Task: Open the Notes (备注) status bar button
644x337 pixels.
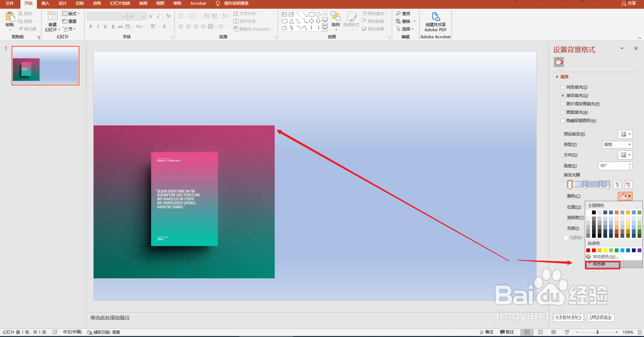Action: (x=487, y=332)
